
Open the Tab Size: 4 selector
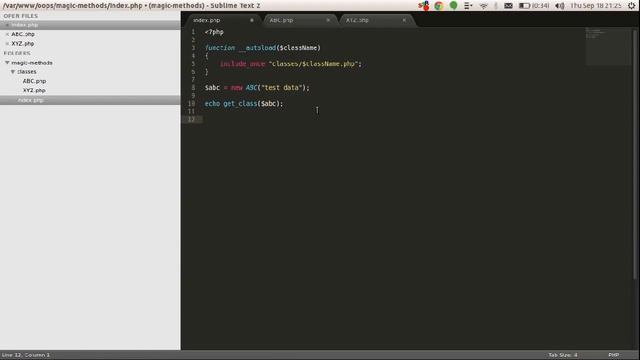click(x=563, y=355)
